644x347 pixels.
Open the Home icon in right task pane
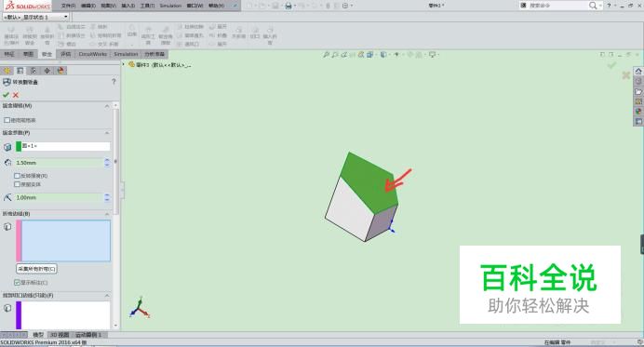tap(638, 71)
